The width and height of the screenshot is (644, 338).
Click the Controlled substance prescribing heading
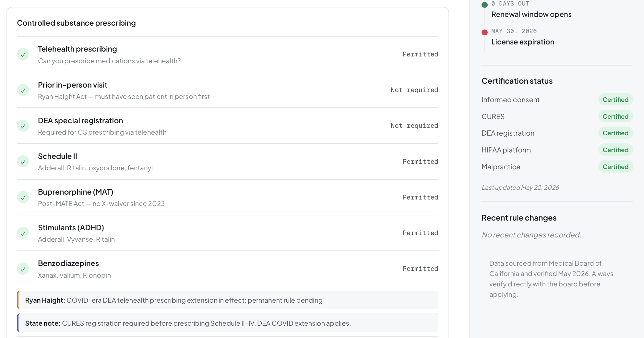point(76,23)
